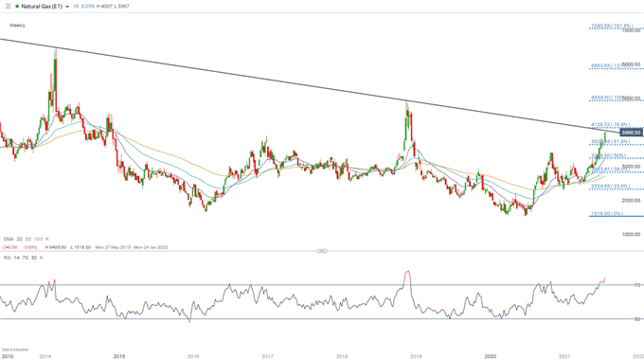Screen dimensions: 644x360
Task: Click the EMA 100 period value
Action: (38, 239)
